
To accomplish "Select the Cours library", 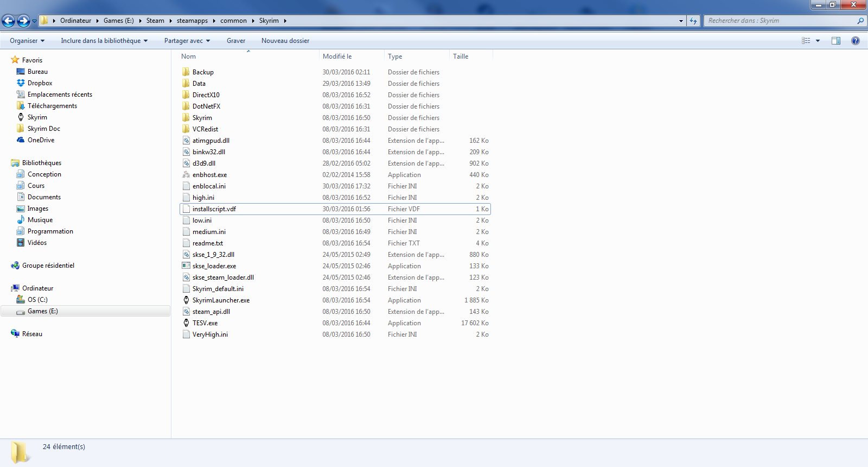I will click(36, 186).
